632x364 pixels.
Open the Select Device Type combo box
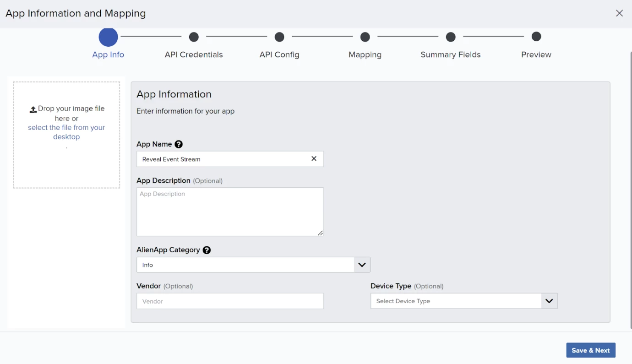464,301
